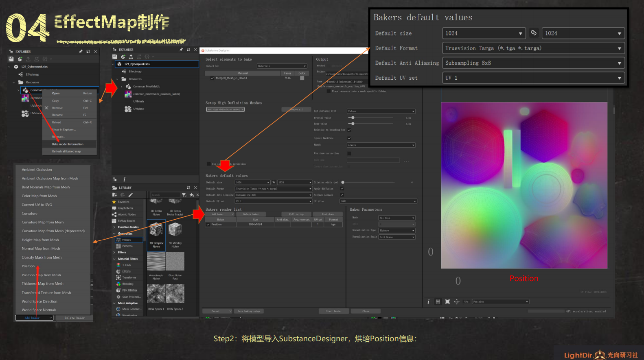Screen dimensions: 644x360
Task: Click the pencil edit icon in the Library toolbar
Action: 131,195
